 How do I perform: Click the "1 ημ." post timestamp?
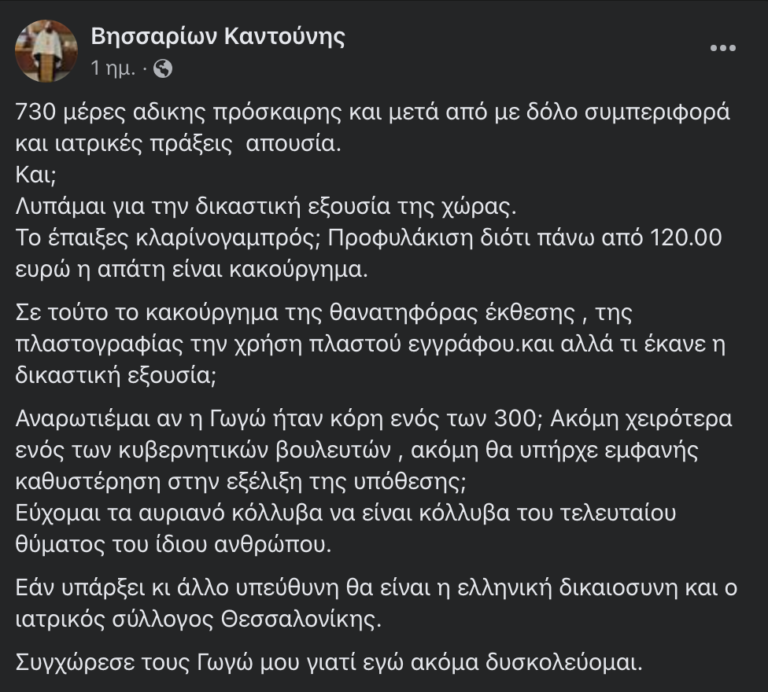tap(113, 69)
